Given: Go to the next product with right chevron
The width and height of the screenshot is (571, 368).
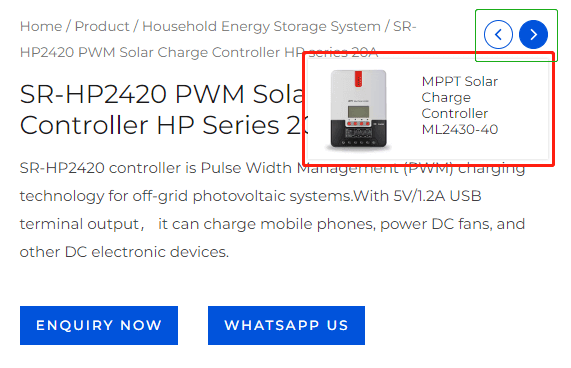Looking at the screenshot, I should [533, 35].
